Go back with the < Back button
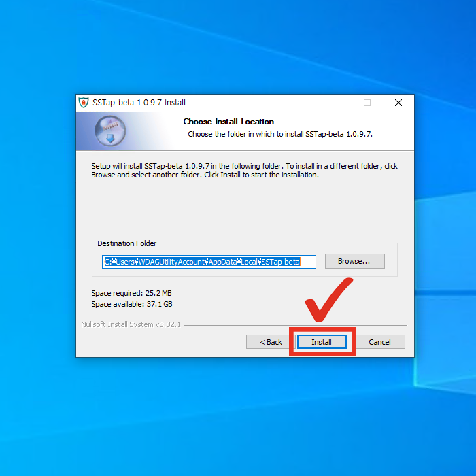This screenshot has width=476, height=476. point(271,342)
